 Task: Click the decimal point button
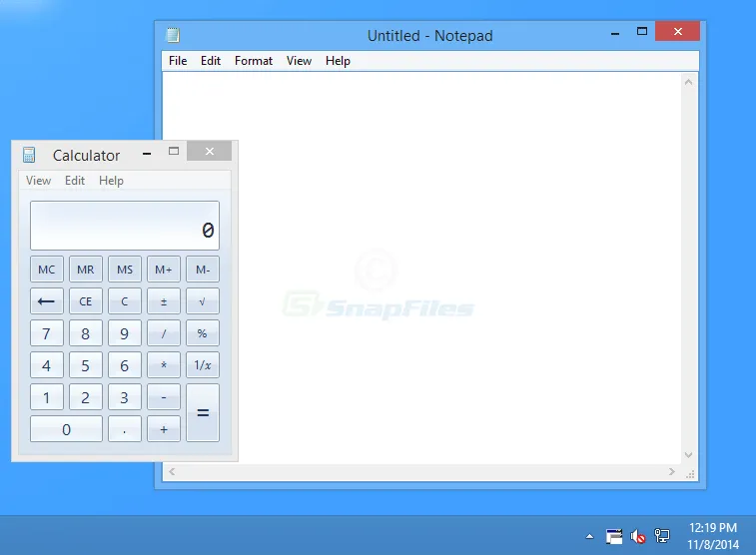tap(125, 429)
